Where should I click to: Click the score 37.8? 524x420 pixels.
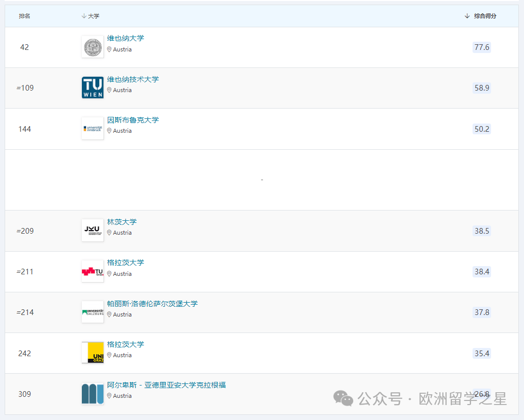(x=482, y=312)
